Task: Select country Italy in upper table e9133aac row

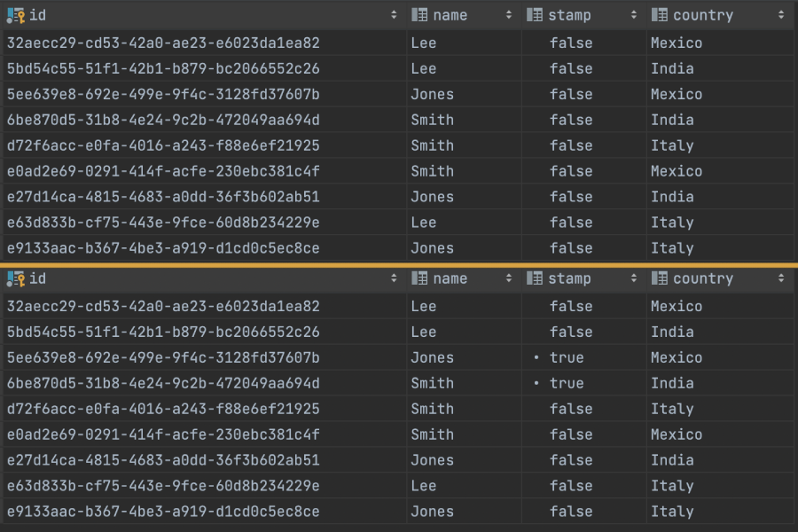Action: 672,248
